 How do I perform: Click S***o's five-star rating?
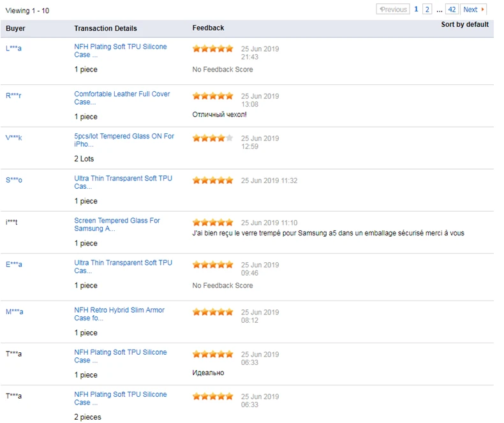click(213, 180)
